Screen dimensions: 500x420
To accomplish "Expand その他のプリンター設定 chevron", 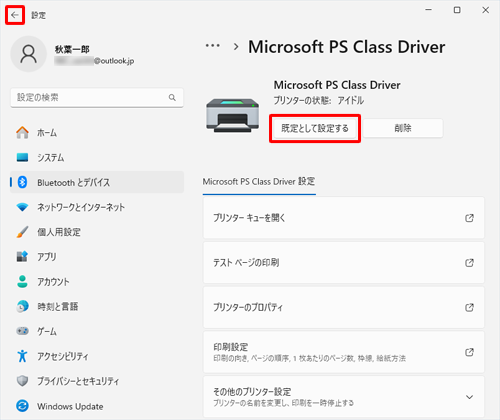I will coord(469,397).
